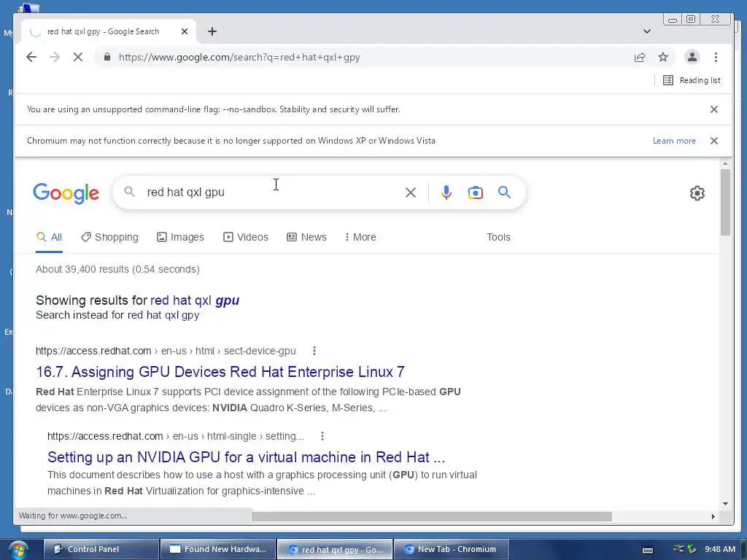The width and height of the screenshot is (747, 560).
Task: Select the All results tab
Action: [49, 237]
